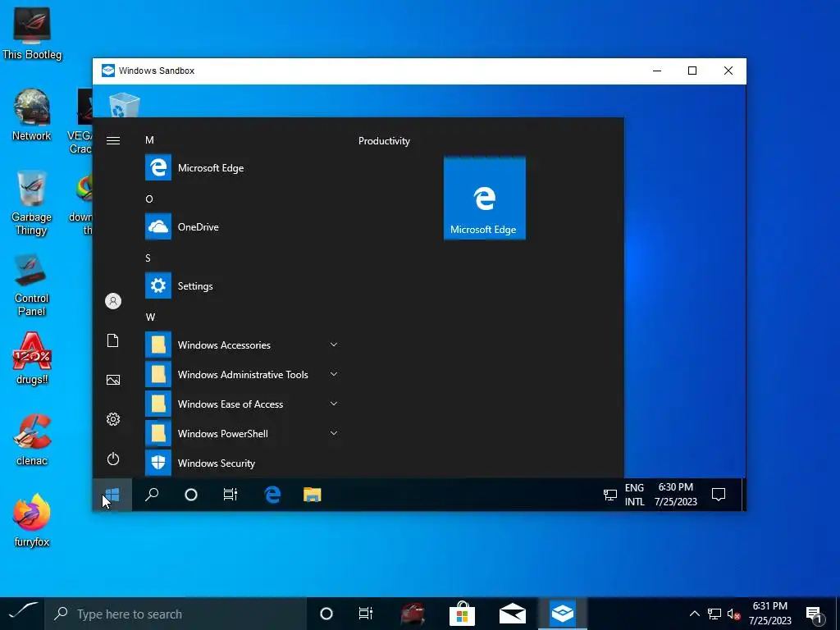Open Mail on the host taskbar

[x=513, y=614]
